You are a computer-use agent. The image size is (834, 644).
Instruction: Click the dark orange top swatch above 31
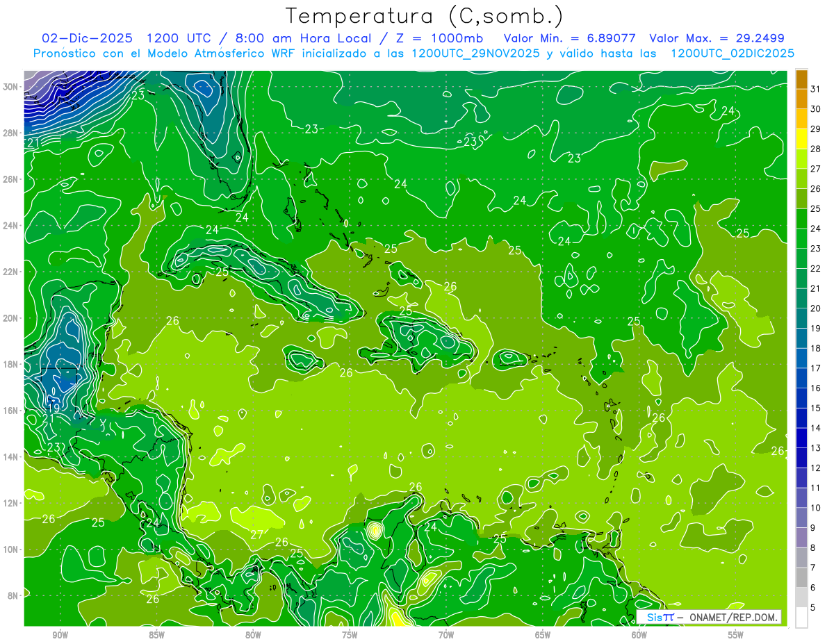click(x=802, y=79)
